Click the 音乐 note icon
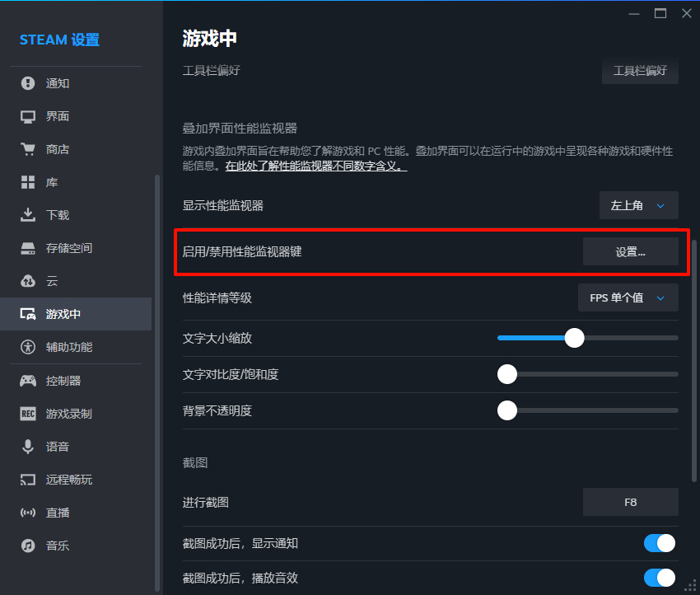The width and height of the screenshot is (700, 595). 28,546
